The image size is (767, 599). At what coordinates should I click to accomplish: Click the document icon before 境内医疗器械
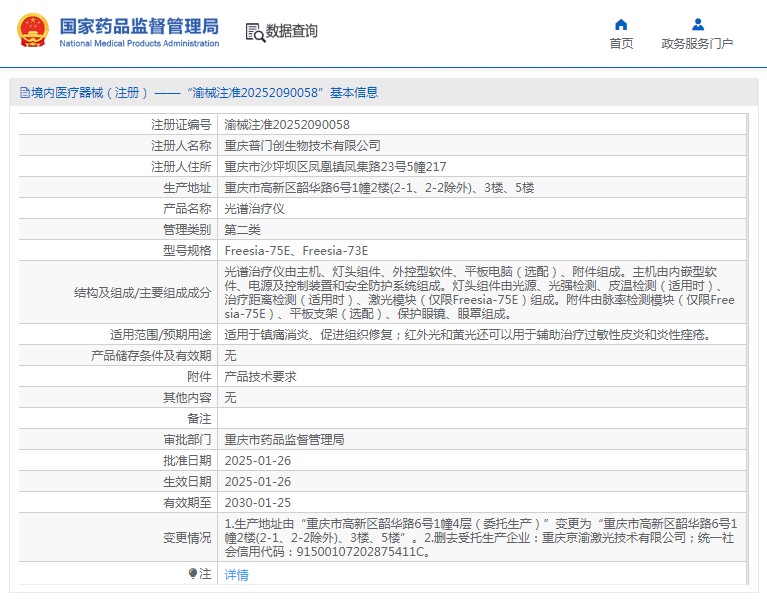point(24,93)
